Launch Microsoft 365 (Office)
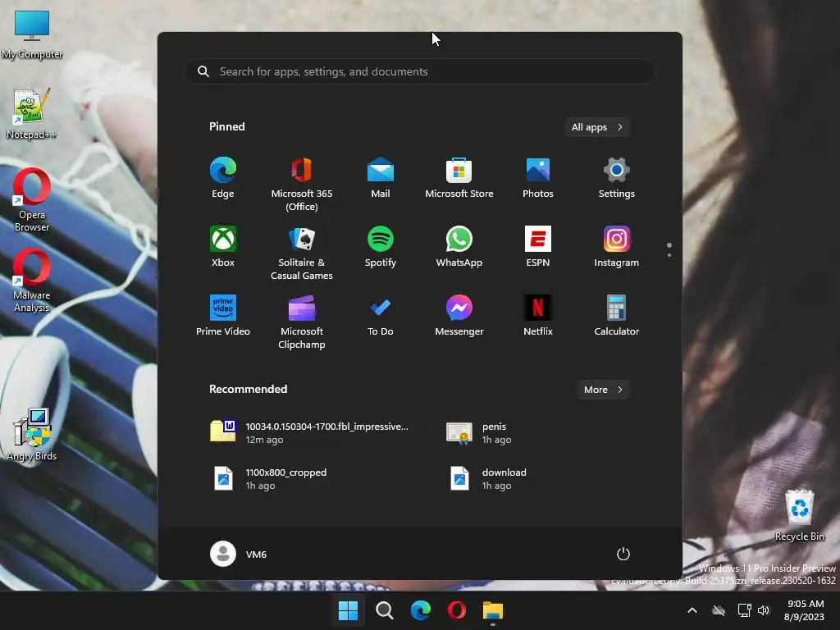Screen dimensions: 840x630 tap(302, 184)
